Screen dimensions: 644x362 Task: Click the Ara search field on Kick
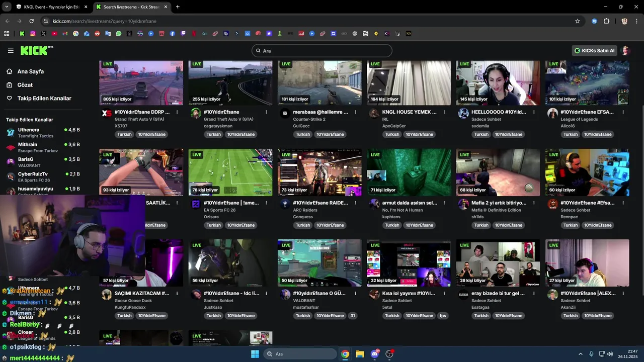322,51
